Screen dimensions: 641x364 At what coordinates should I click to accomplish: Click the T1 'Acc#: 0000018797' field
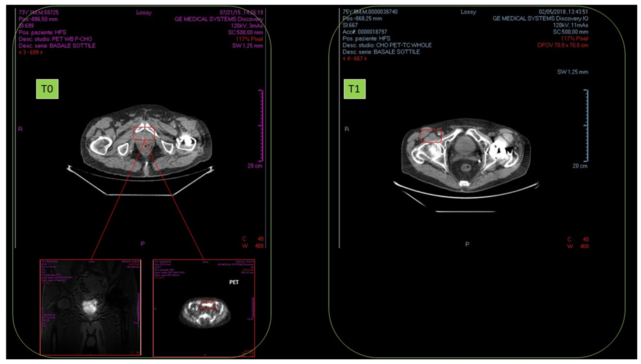point(365,32)
